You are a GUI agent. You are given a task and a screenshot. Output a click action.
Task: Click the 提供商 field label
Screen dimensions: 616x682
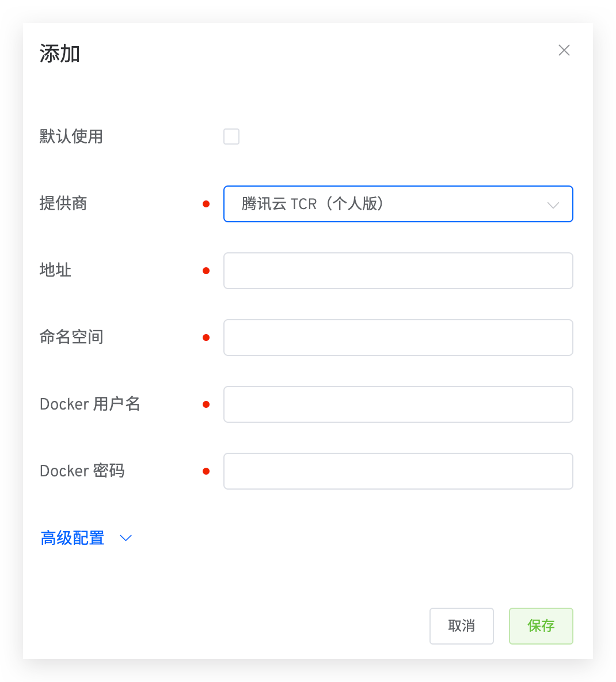click(x=63, y=203)
